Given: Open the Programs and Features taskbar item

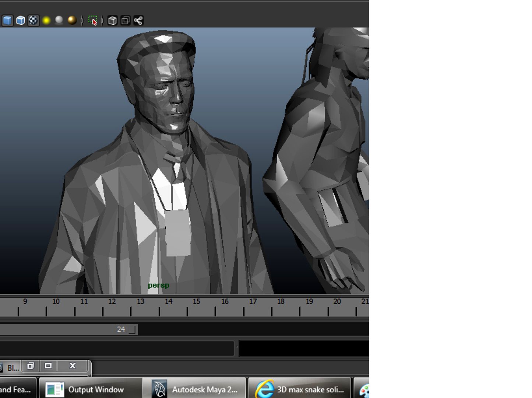Looking at the screenshot, I should coord(17,389).
